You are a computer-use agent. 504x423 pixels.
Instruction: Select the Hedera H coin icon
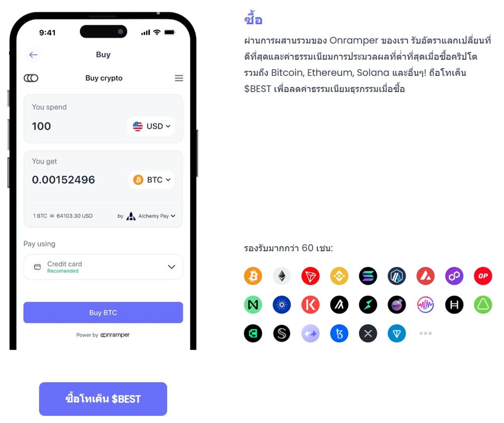(x=454, y=305)
